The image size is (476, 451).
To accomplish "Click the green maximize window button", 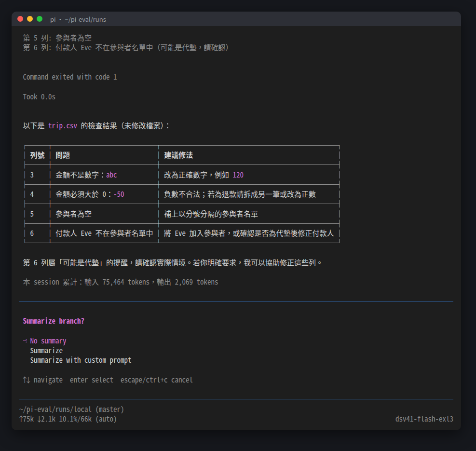I will 40,19.
